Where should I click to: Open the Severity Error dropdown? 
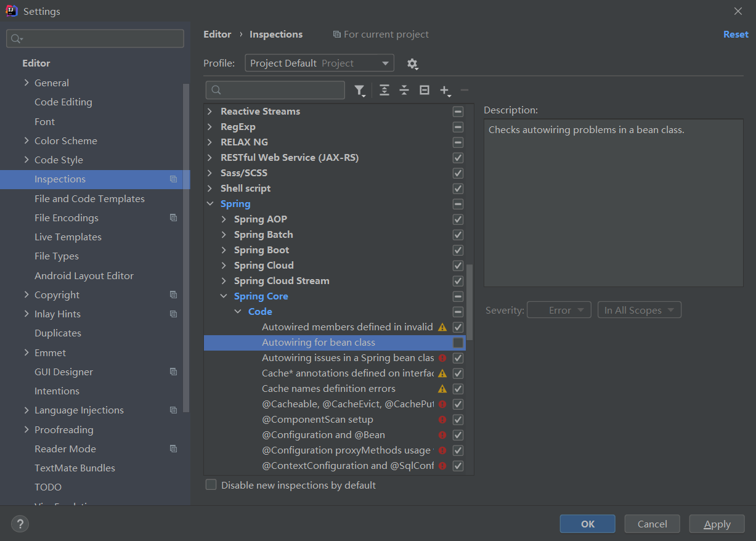pyautogui.click(x=559, y=310)
